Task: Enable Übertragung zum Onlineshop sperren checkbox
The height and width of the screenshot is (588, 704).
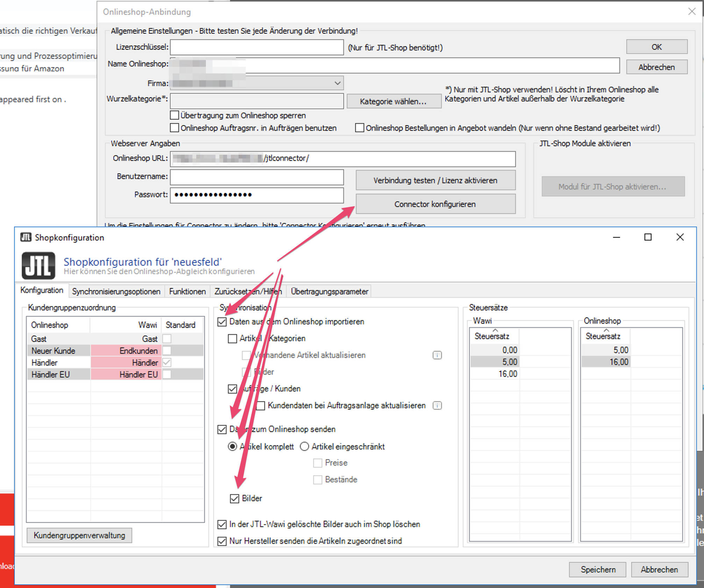Action: coord(174,115)
